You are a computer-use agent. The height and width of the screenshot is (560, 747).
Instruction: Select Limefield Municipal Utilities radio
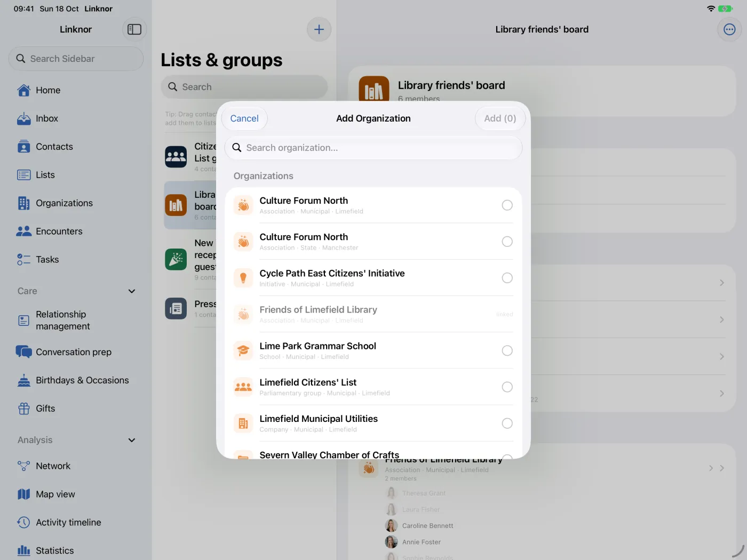click(x=507, y=423)
